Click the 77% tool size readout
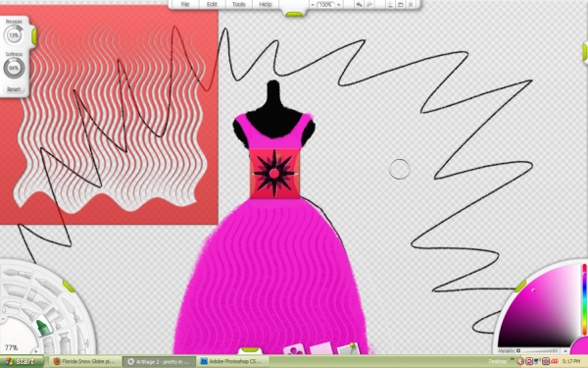This screenshot has height=368, width=588. click(11, 347)
